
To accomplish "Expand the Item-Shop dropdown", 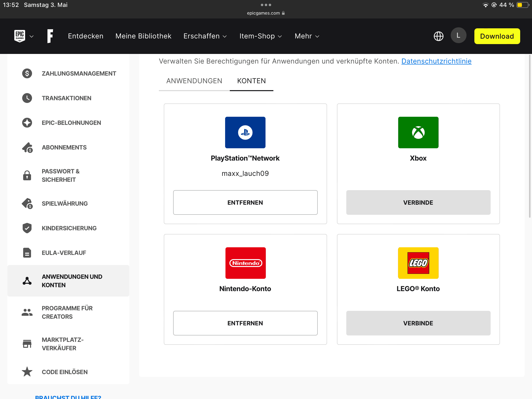I will point(261,36).
